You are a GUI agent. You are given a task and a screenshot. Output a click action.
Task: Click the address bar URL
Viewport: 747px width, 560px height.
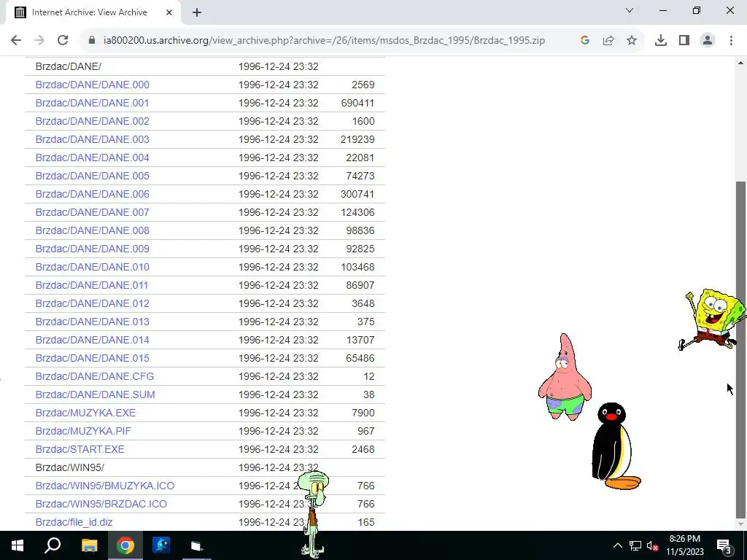[324, 41]
